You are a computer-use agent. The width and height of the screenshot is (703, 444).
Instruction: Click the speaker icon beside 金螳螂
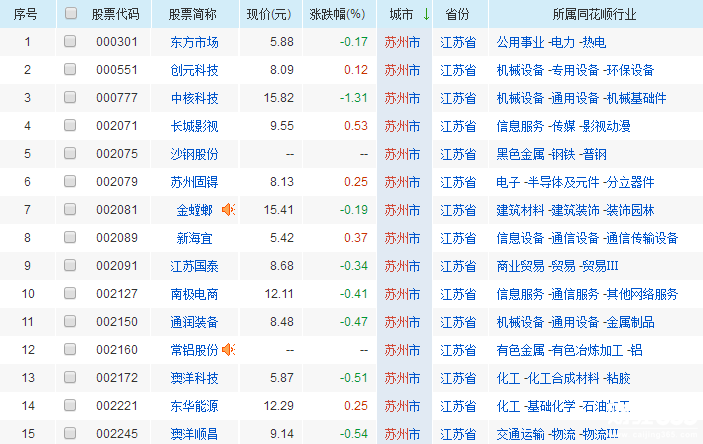coord(228,209)
